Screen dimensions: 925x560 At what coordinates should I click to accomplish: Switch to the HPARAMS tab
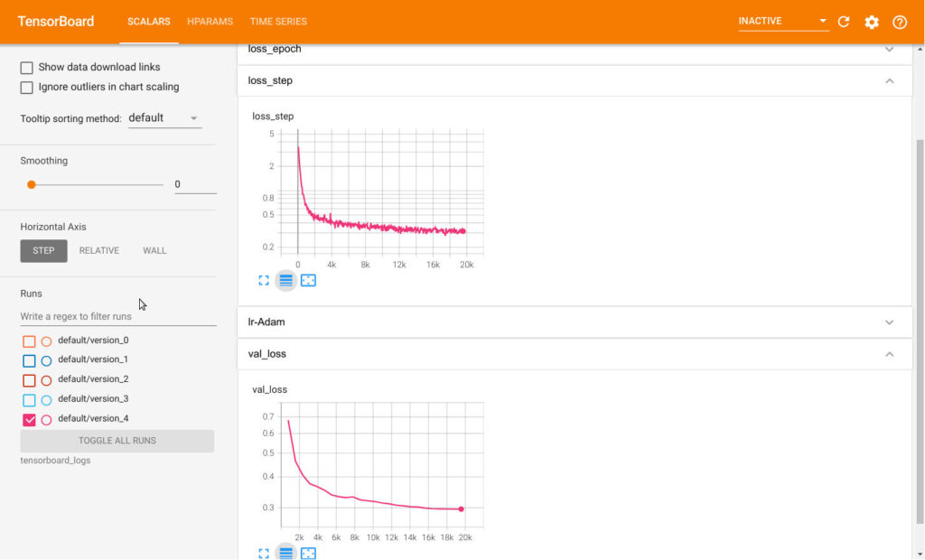point(210,22)
